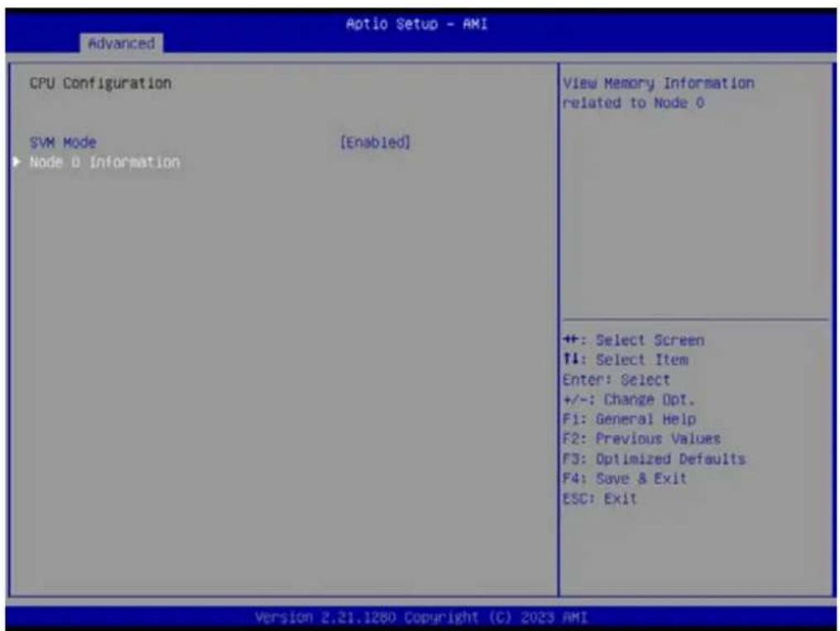
Task: Click the '+/-: Change Opt.' hint
Action: coord(629,400)
